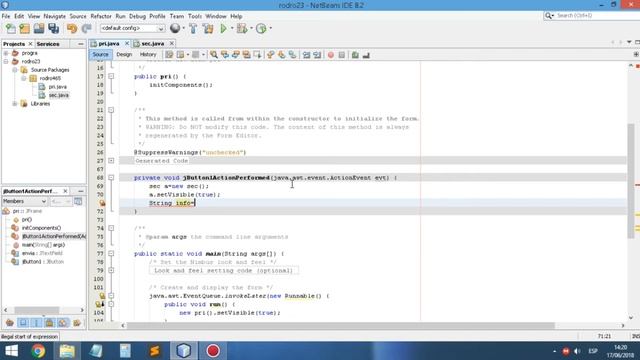Open the Members dropdown in Navigator
Image resolution: width=640 pixels, height=360 pixels.
[24, 201]
